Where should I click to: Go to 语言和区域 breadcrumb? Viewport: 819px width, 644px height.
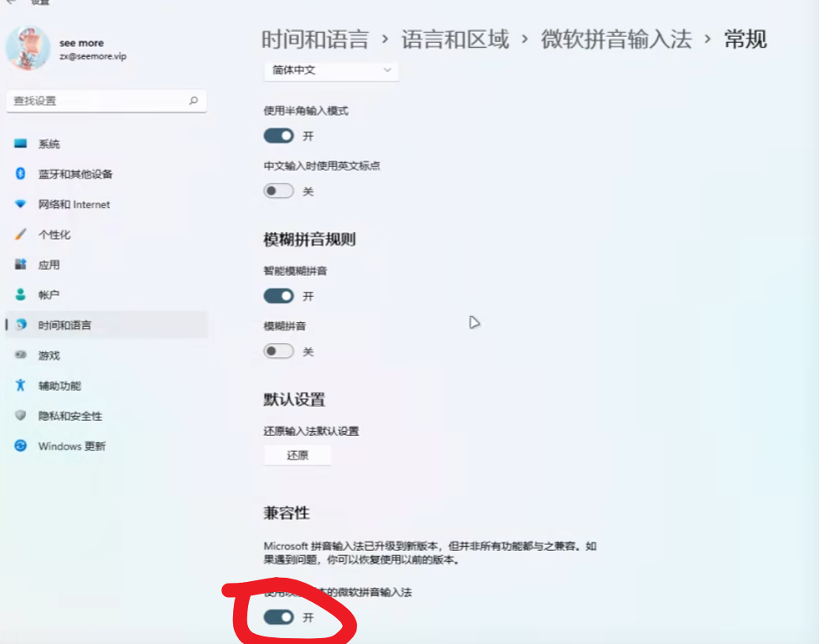(x=455, y=39)
